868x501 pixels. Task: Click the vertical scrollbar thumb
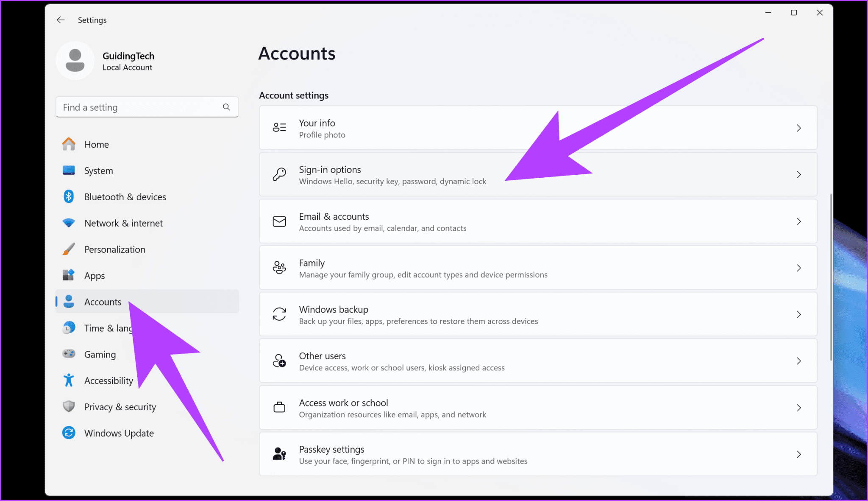pos(831,278)
